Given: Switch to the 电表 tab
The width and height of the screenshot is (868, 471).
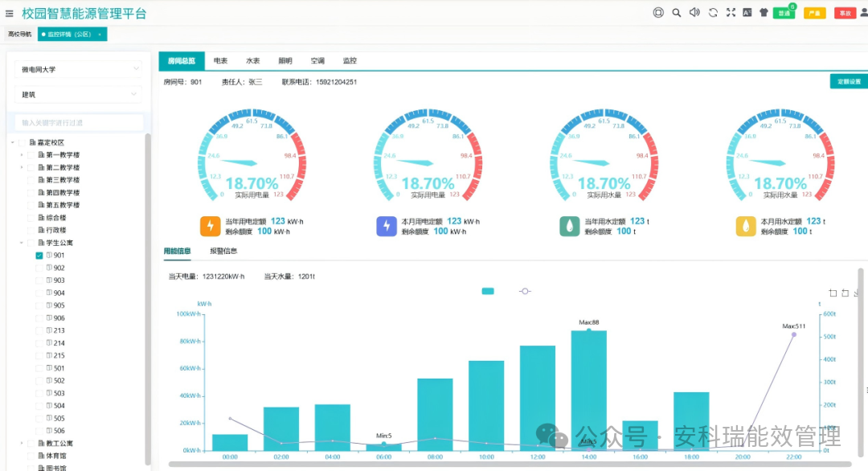Looking at the screenshot, I should (x=220, y=61).
